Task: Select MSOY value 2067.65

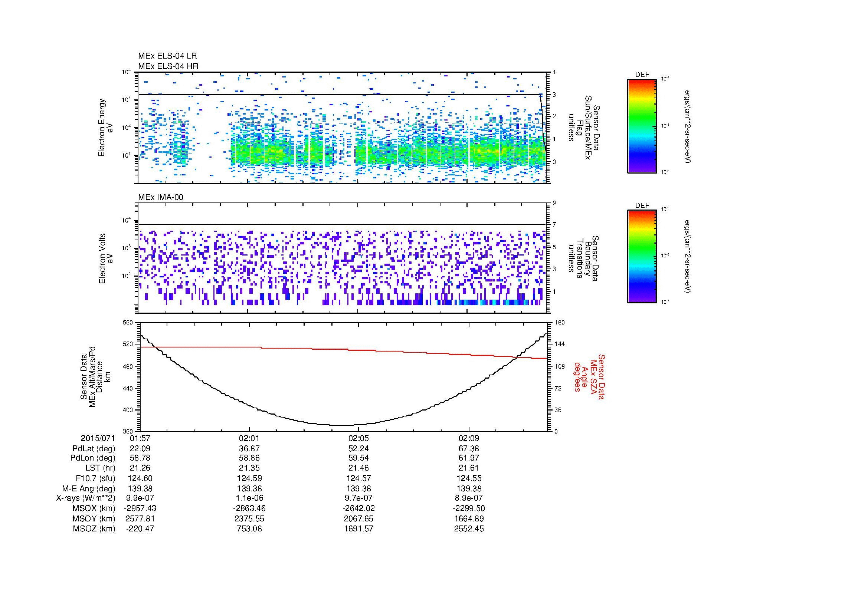Action: (359, 518)
